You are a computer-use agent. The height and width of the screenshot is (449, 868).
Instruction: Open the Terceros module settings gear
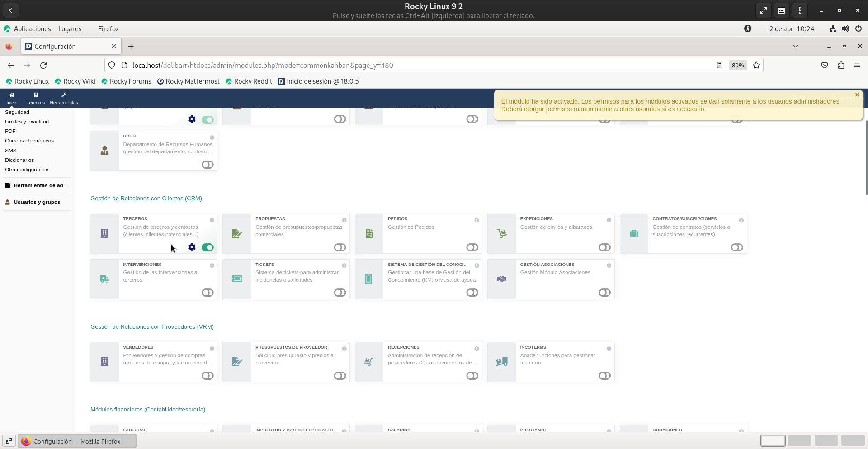click(x=192, y=247)
